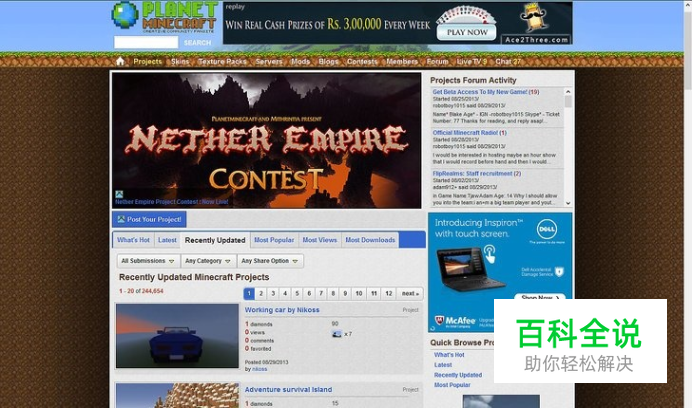The width and height of the screenshot is (692, 408).
Task: Click in the site search input field
Action: 146,42
